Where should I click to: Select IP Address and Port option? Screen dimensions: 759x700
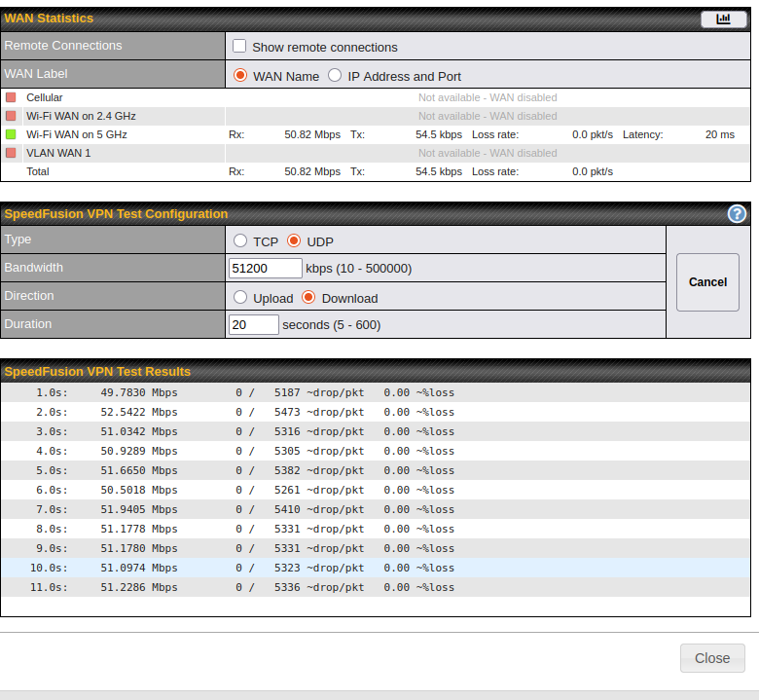335,75
